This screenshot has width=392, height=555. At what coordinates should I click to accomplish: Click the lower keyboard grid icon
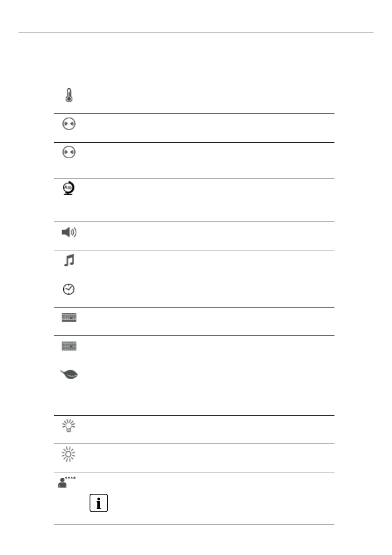pyautogui.click(x=69, y=346)
